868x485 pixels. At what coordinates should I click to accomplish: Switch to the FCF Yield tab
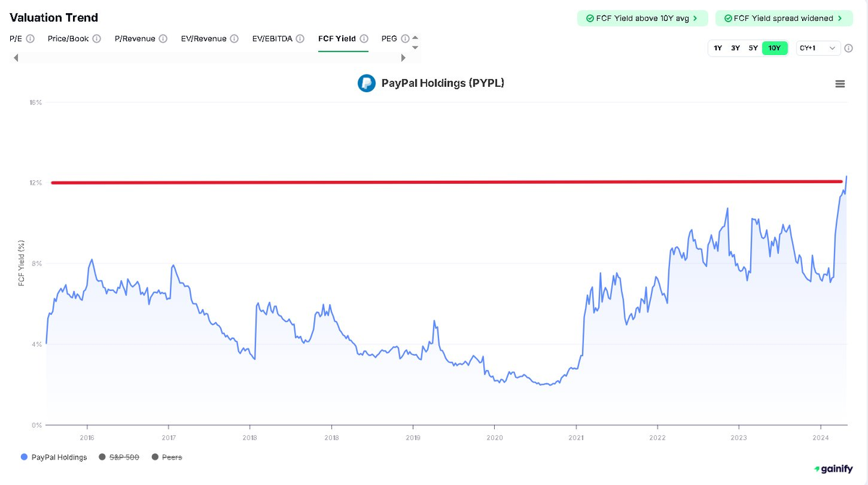[337, 39]
